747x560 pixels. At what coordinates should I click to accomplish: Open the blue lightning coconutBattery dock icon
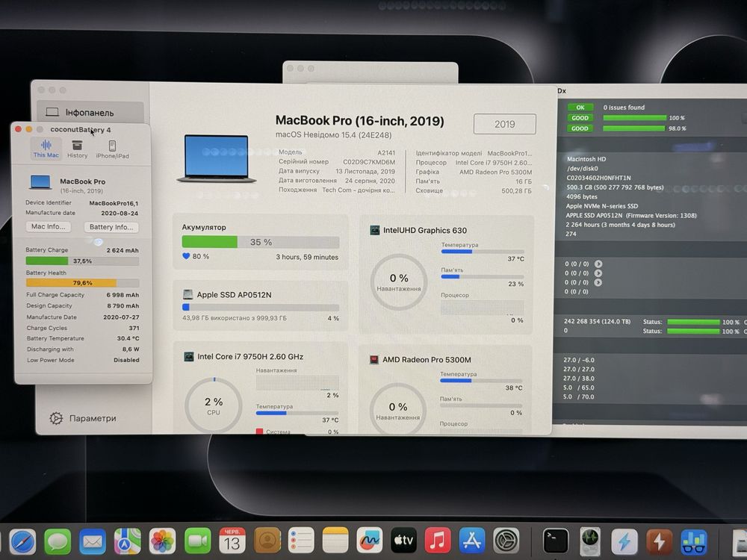tap(624, 541)
